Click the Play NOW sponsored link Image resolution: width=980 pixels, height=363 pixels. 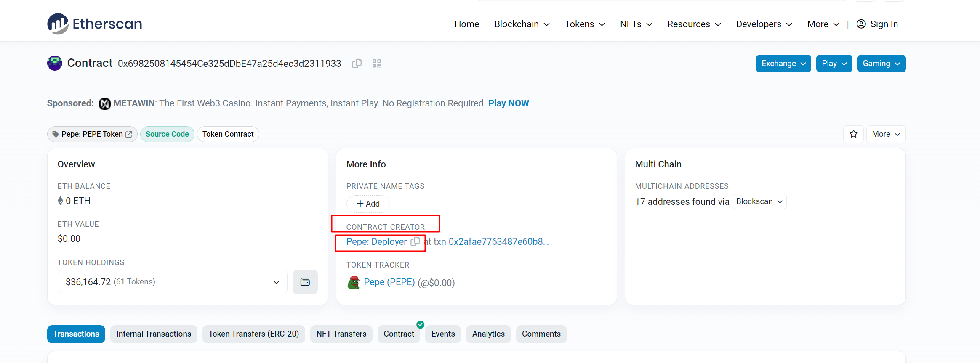[509, 103]
